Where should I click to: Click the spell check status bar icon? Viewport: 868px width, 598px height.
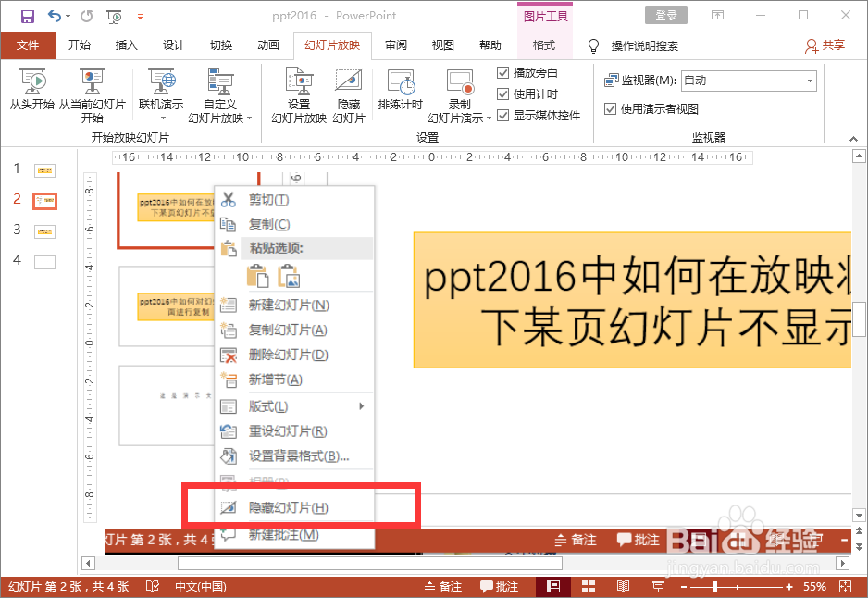click(x=153, y=586)
